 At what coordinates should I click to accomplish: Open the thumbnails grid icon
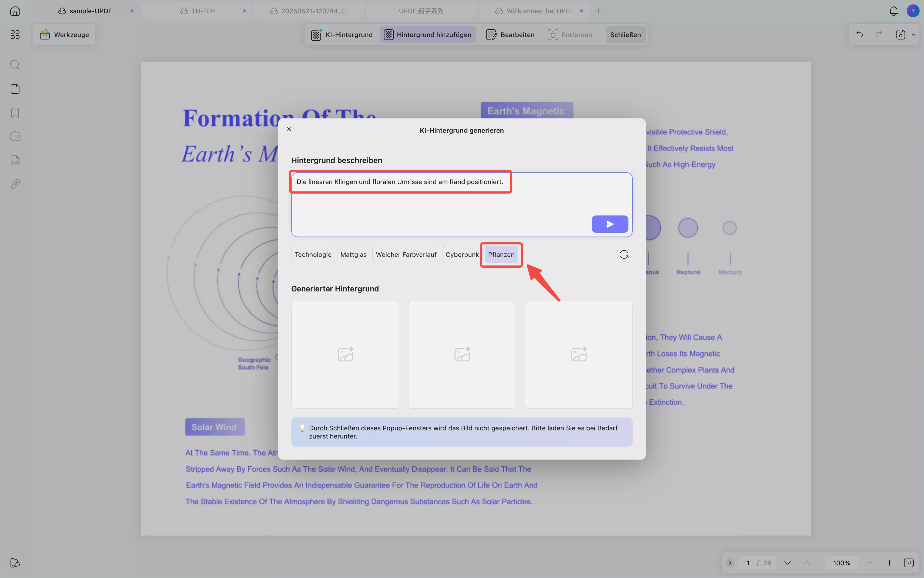15,35
